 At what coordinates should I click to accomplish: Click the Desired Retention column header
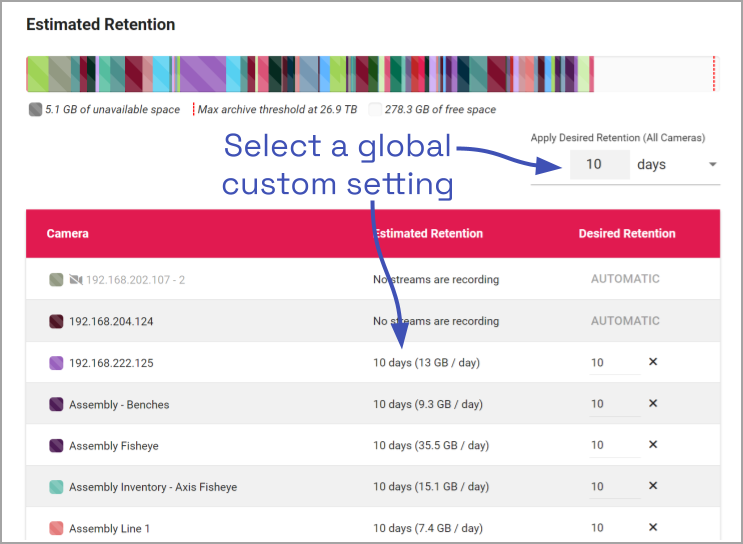pyautogui.click(x=627, y=234)
